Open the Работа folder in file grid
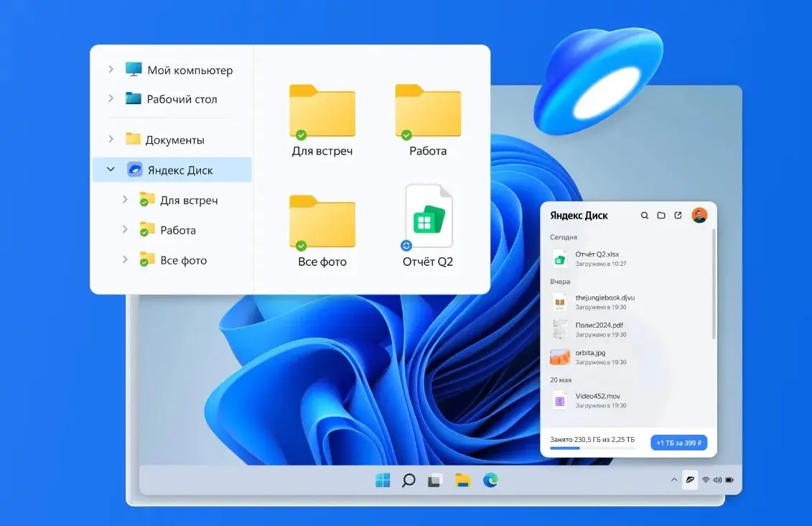The image size is (812, 526). pos(428,112)
